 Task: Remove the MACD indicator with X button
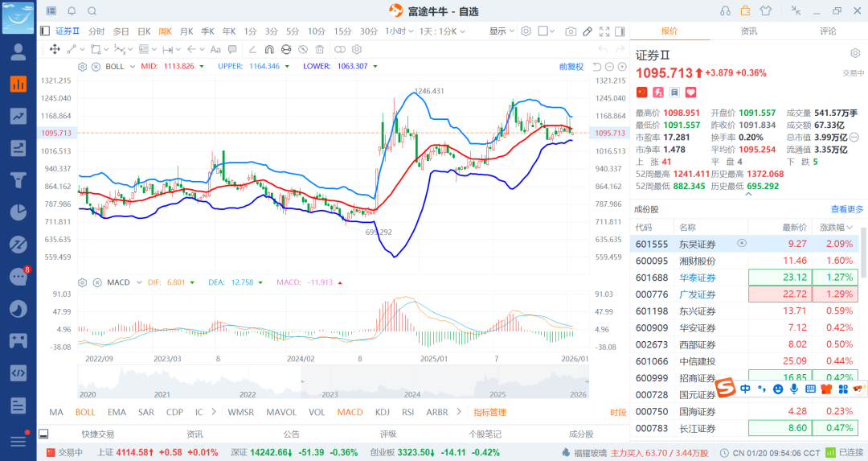(96, 282)
